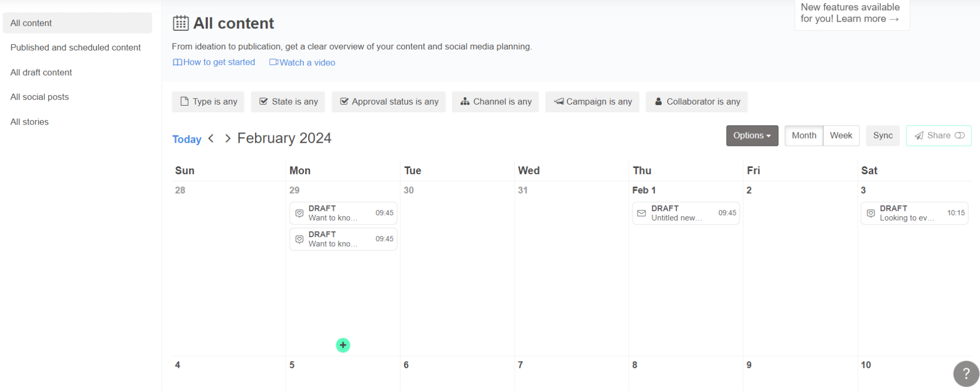Screen dimensions: 980x391
Task: Switch the calendar to Month view
Action: [804, 135]
